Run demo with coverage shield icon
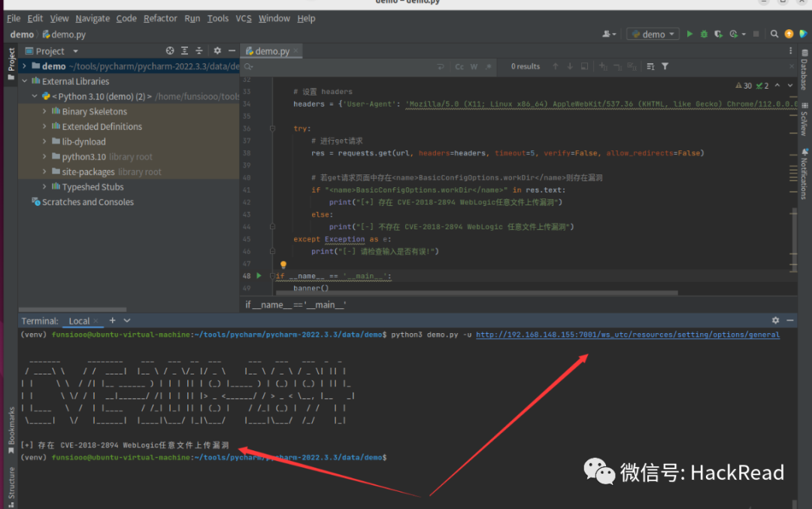Screen dimensions: 812x509 click(x=718, y=34)
